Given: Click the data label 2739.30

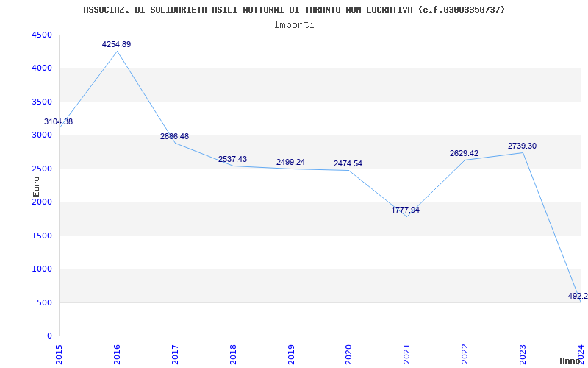Looking at the screenshot, I should (x=522, y=146).
